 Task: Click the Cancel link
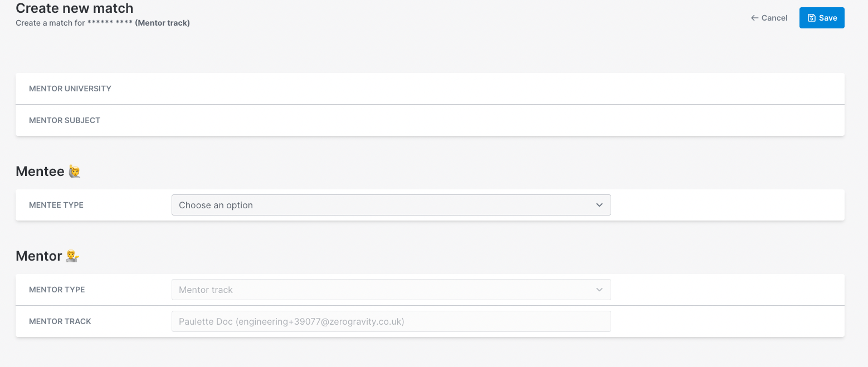click(773, 17)
